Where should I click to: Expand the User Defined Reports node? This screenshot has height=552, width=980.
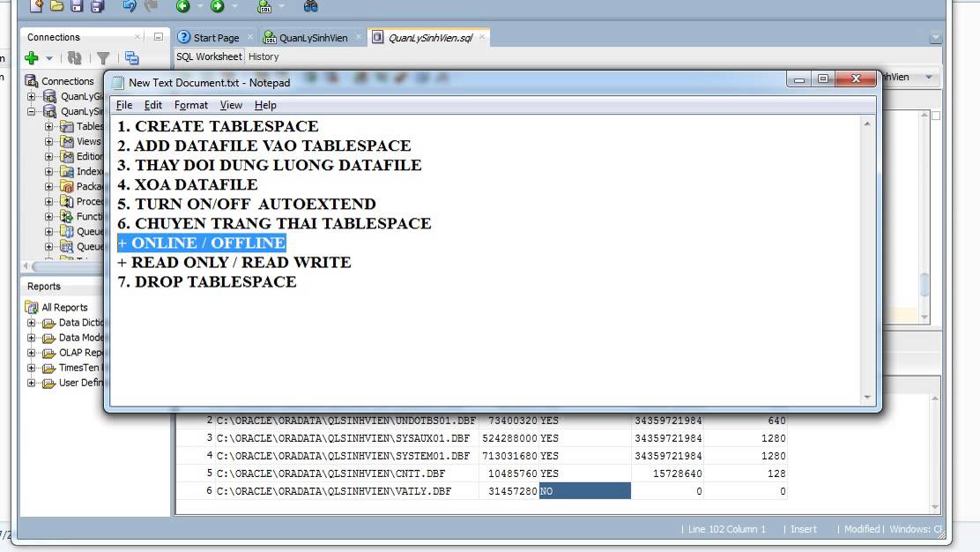coord(31,384)
